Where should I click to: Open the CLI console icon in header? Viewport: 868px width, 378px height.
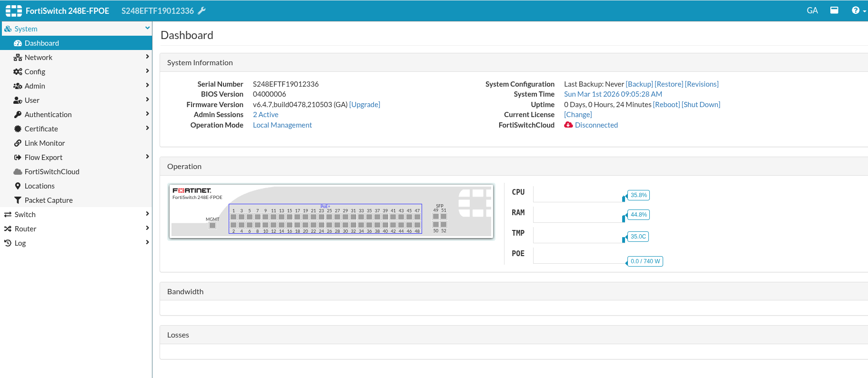click(834, 10)
